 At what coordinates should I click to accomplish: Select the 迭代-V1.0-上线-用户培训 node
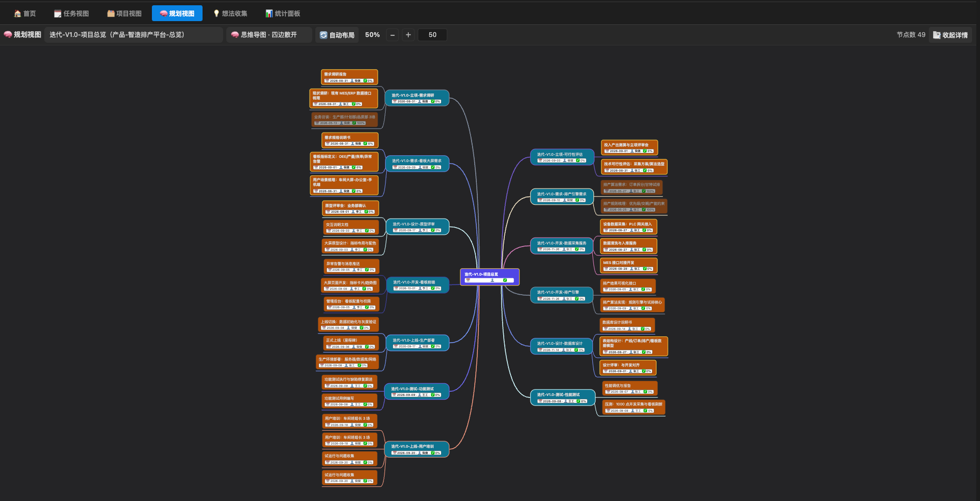(417, 449)
